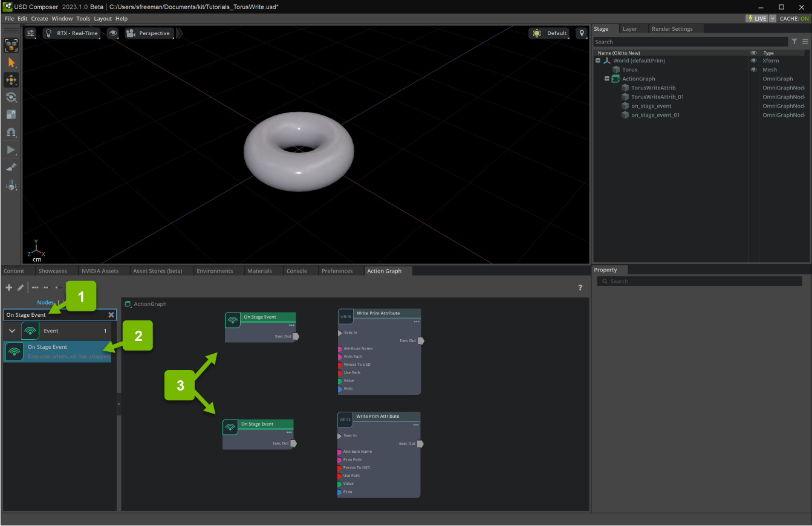
Task: Choose the arrow Select tool
Action: (11, 63)
